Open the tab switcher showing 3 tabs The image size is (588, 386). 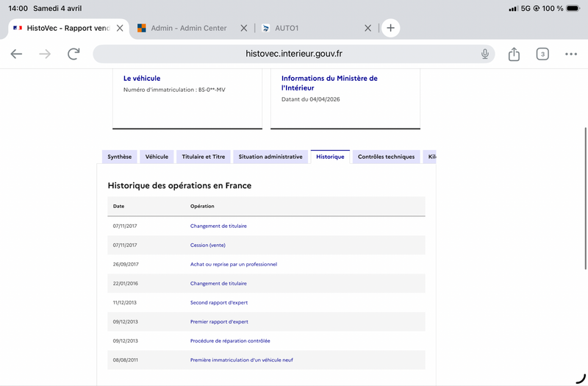click(x=542, y=54)
